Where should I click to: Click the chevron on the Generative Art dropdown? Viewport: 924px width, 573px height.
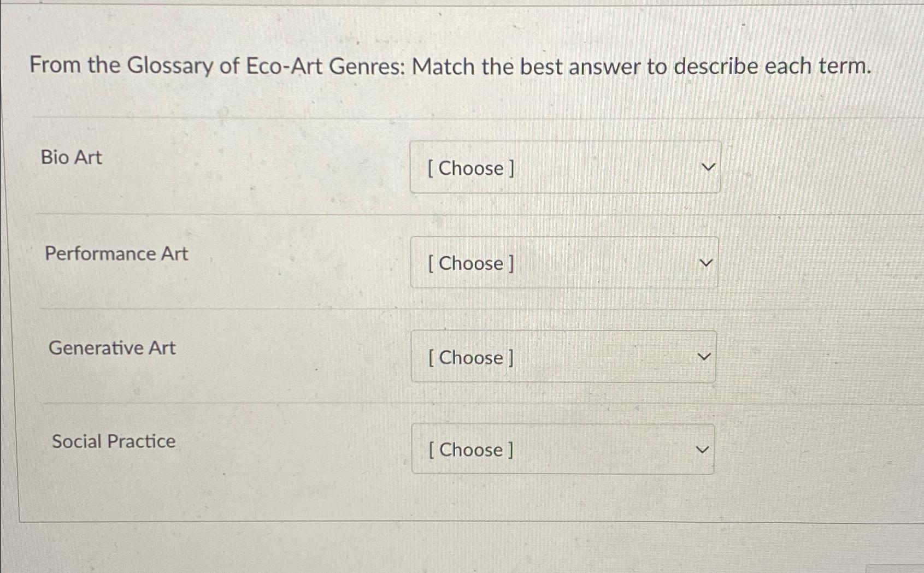(705, 357)
